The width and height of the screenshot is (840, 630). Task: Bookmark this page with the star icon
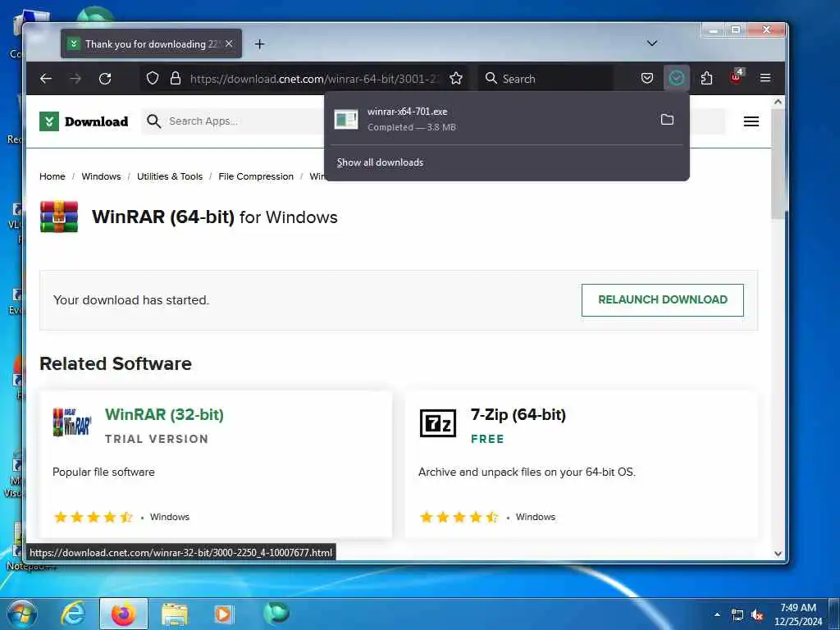[456, 79]
